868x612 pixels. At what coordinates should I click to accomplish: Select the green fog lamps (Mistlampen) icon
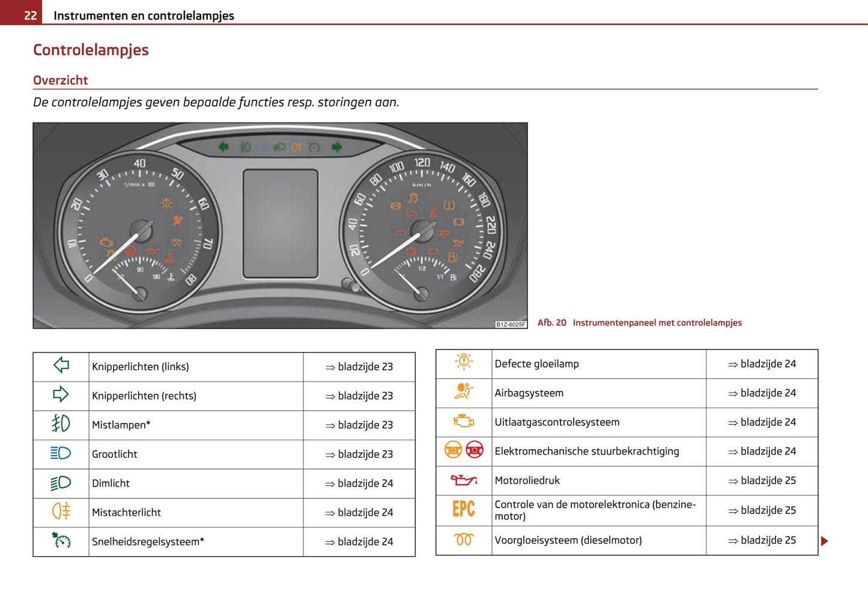point(61,424)
